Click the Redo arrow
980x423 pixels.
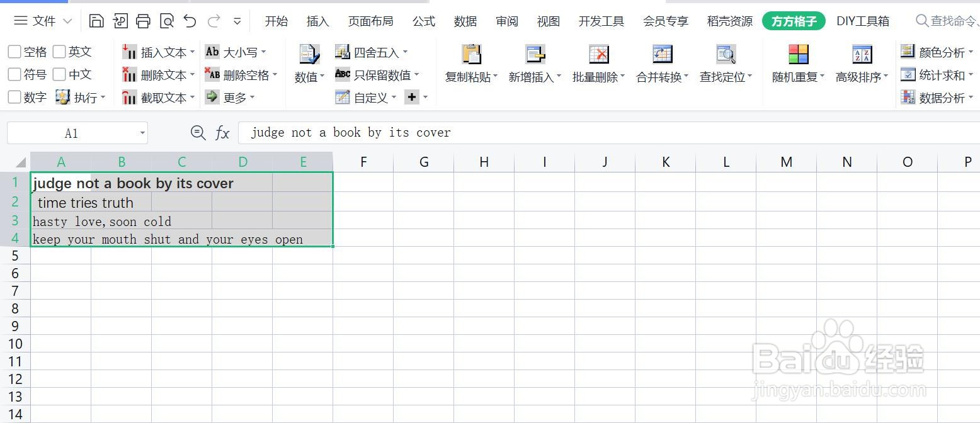tap(214, 21)
